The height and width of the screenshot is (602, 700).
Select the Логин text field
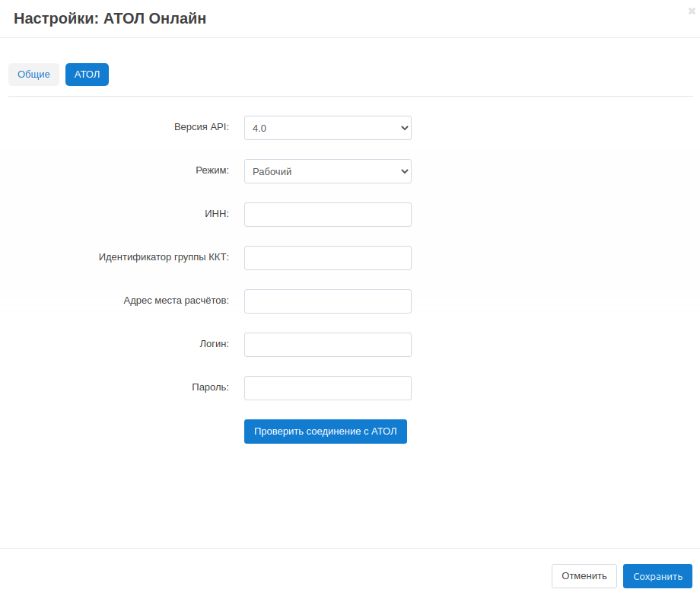point(327,345)
